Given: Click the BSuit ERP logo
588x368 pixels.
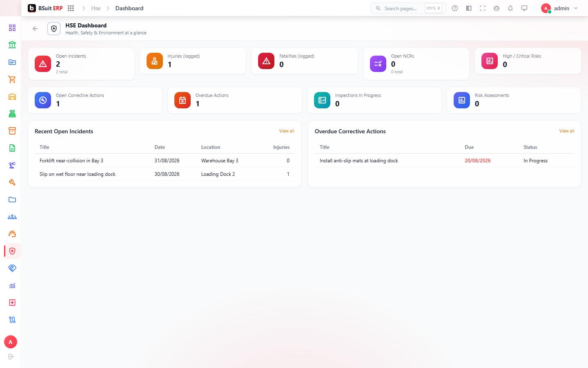Looking at the screenshot, I should click(45, 8).
